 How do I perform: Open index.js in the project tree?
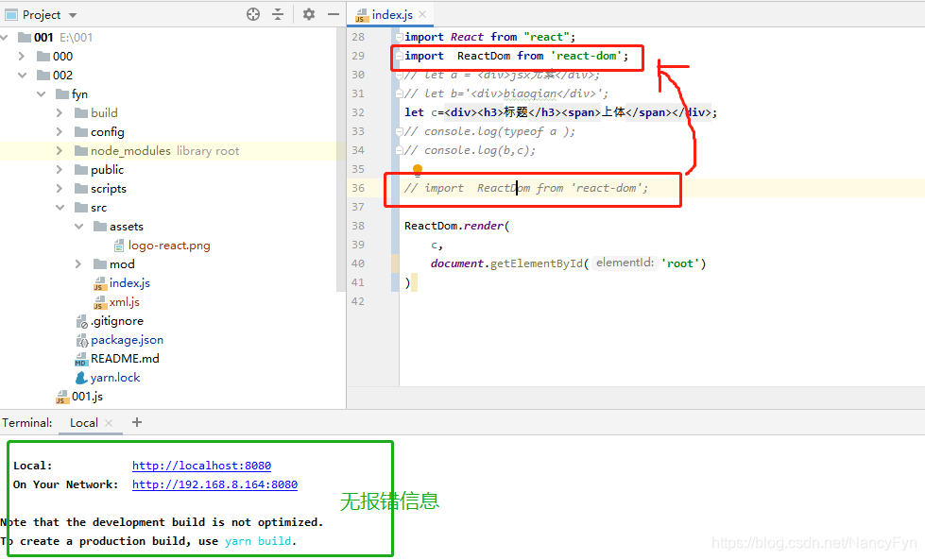click(x=129, y=283)
